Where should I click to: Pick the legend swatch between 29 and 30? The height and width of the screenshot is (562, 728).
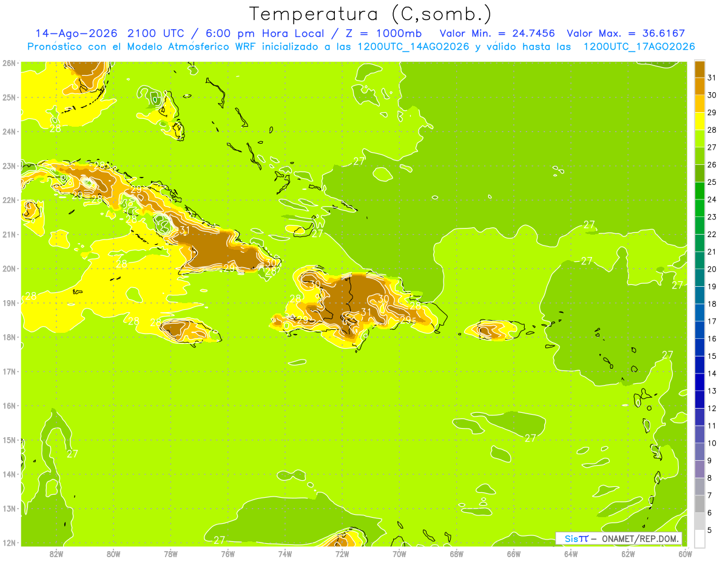tap(699, 104)
